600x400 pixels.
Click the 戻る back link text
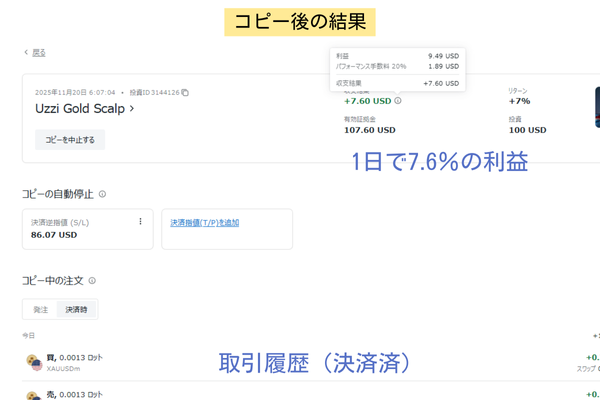coord(38,52)
